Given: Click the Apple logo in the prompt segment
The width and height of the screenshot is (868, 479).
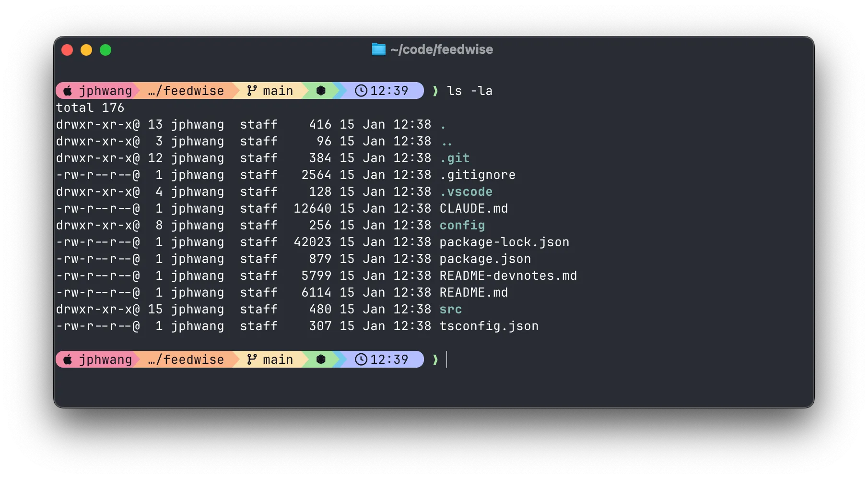Looking at the screenshot, I should click(x=68, y=91).
